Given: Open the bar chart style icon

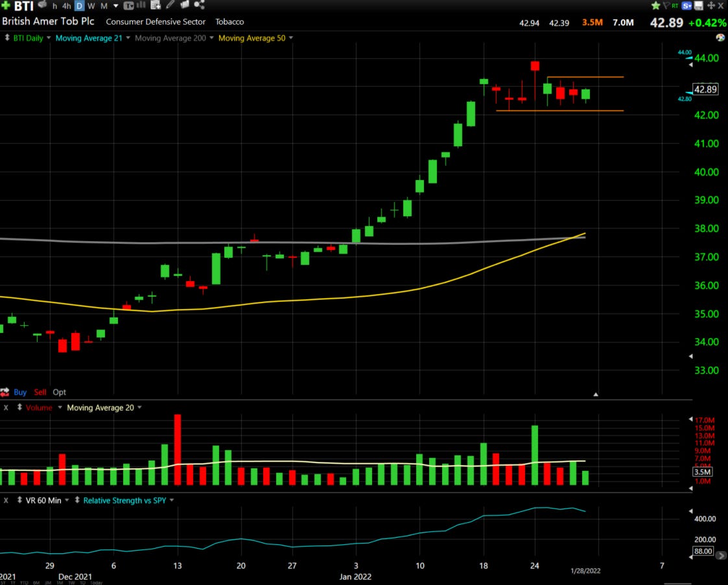Looking at the screenshot, I should [141, 5].
